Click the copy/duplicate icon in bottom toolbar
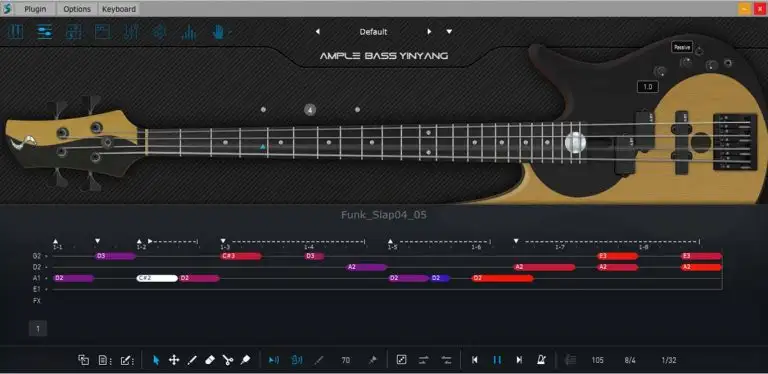Viewport: 768px width, 374px height. click(x=83, y=360)
